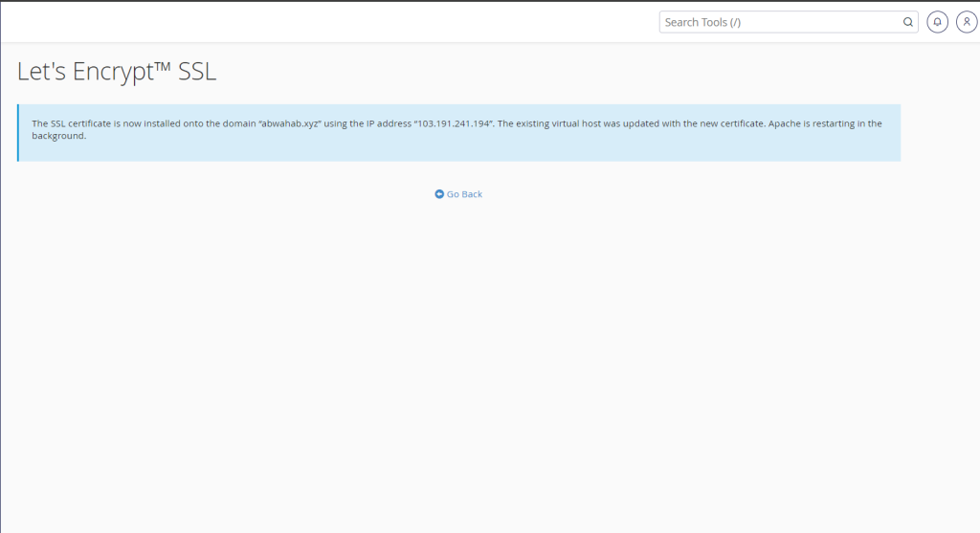The height and width of the screenshot is (533, 980).
Task: Click the blue left border of the alert
Action: (18, 132)
